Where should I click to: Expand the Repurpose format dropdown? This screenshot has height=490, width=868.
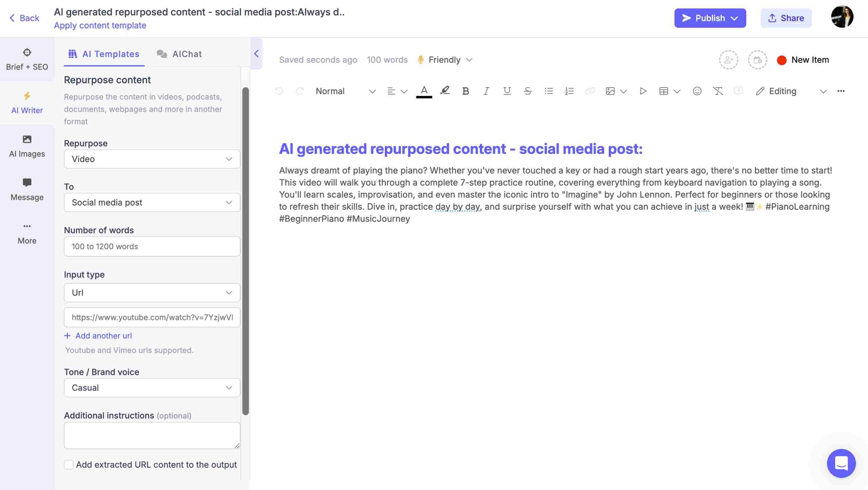pyautogui.click(x=152, y=159)
